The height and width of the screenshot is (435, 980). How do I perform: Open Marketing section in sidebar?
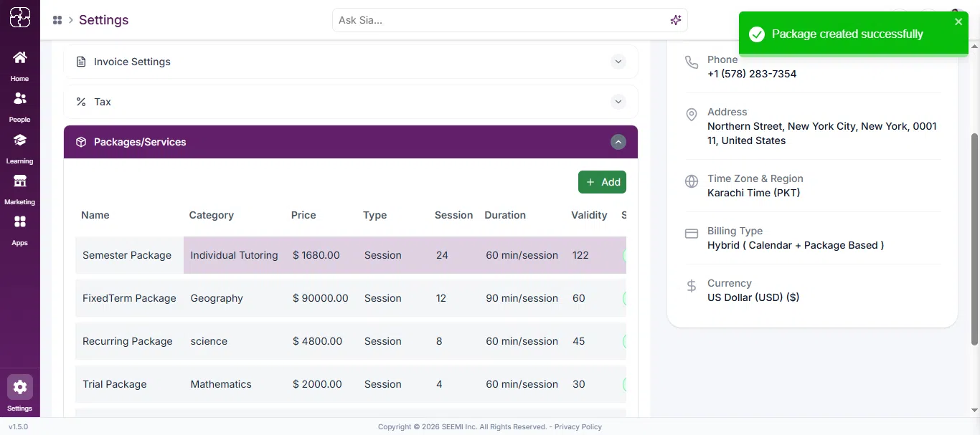pos(20,189)
